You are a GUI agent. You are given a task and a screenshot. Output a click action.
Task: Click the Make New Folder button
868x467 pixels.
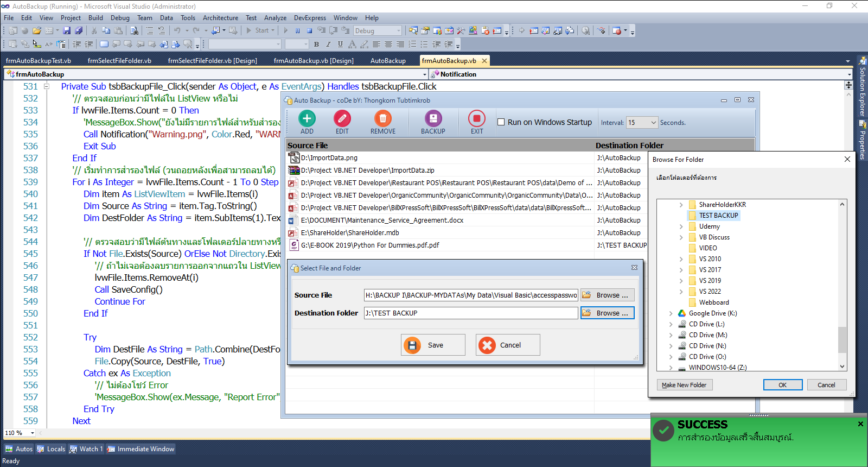(684, 385)
